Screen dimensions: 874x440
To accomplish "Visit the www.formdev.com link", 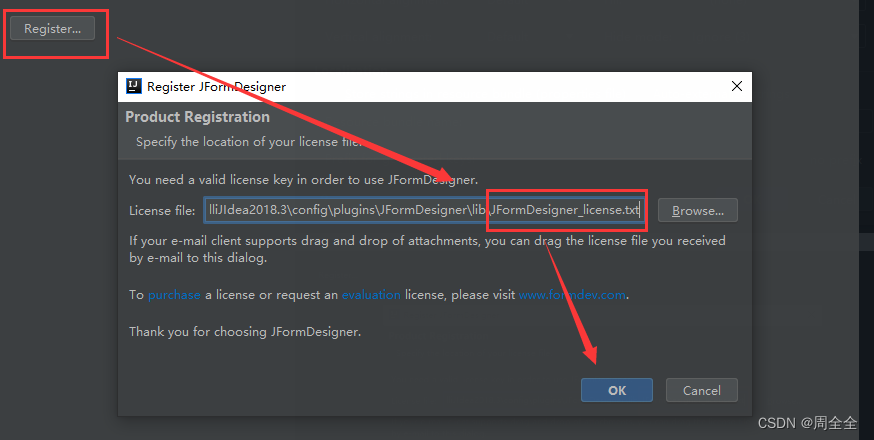I will (x=572, y=294).
